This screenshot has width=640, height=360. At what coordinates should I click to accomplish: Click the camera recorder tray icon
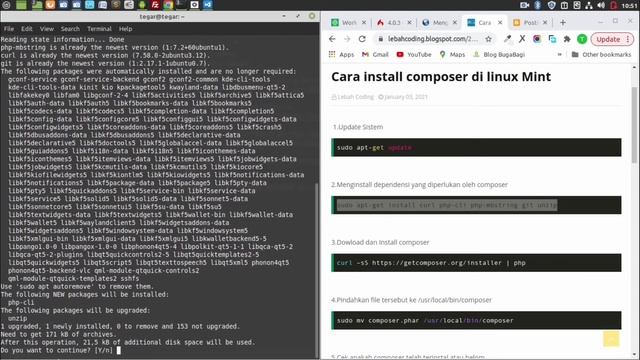(x=524, y=5)
